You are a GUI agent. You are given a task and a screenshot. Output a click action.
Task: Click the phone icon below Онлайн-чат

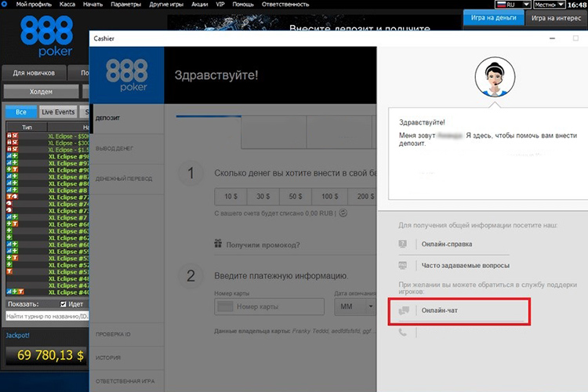(403, 332)
